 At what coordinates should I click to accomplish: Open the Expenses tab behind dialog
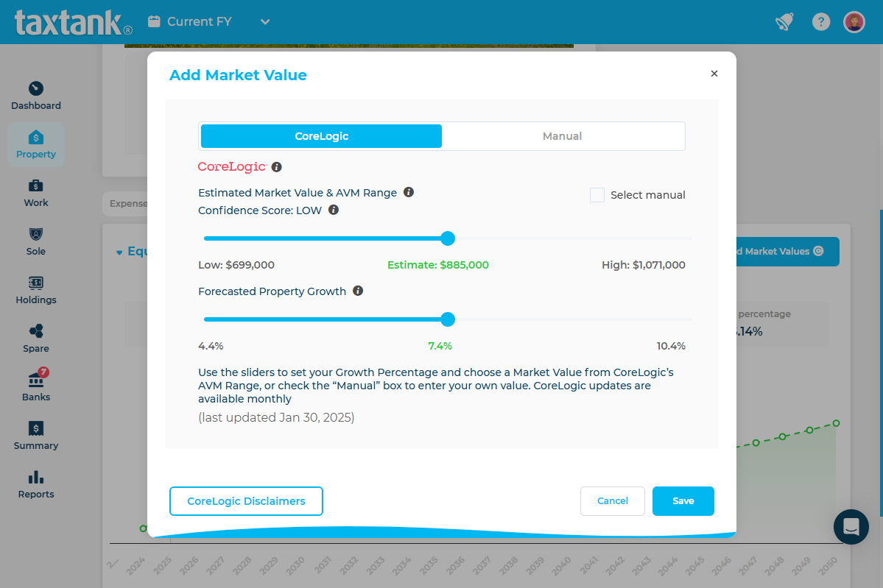tap(126, 204)
